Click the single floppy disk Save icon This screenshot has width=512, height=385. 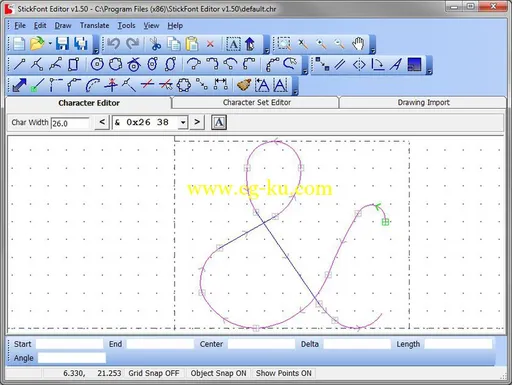62,44
